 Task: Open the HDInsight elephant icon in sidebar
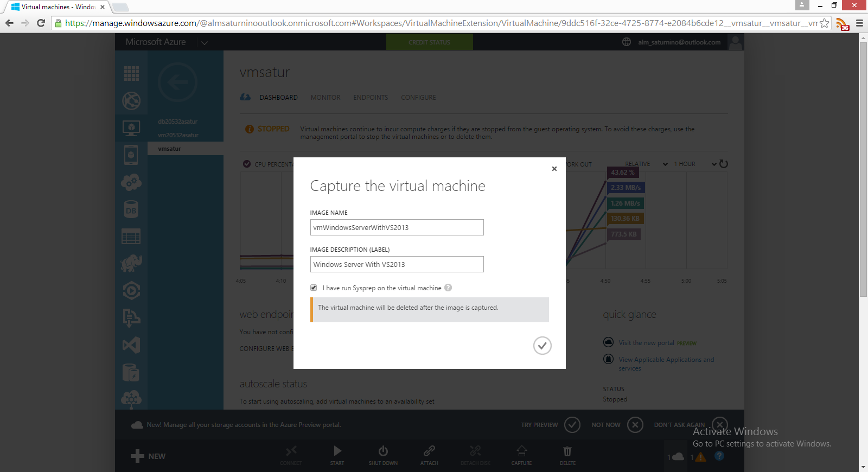pos(131,264)
